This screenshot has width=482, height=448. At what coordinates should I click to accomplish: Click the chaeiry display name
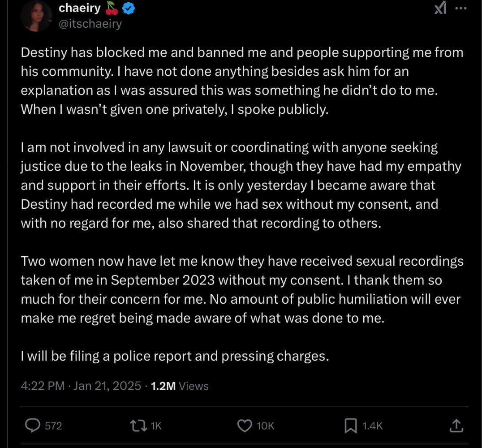[80, 8]
